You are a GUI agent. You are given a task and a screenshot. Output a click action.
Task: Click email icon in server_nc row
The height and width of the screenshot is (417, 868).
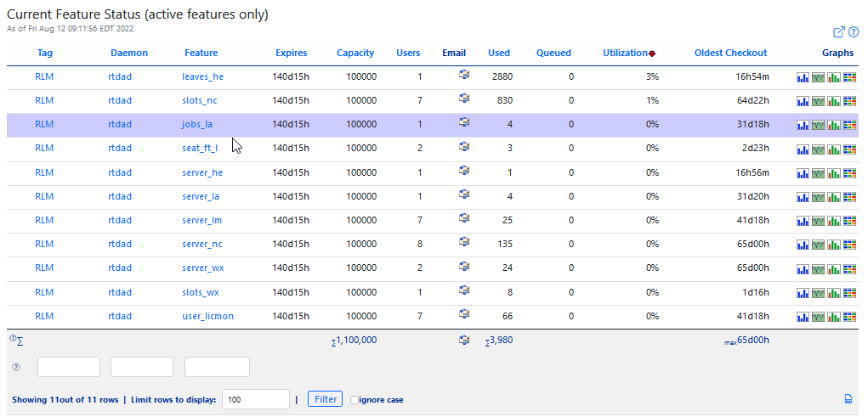[464, 242]
